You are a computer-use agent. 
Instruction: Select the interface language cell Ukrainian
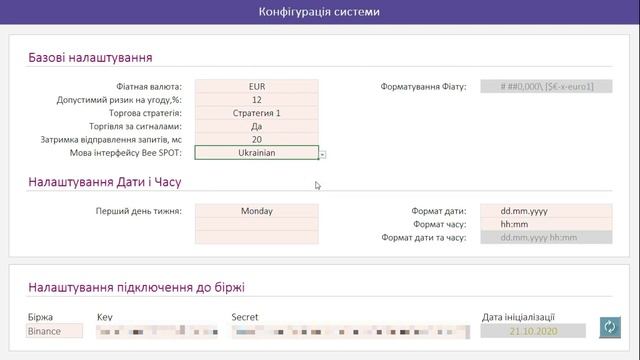[x=257, y=153]
